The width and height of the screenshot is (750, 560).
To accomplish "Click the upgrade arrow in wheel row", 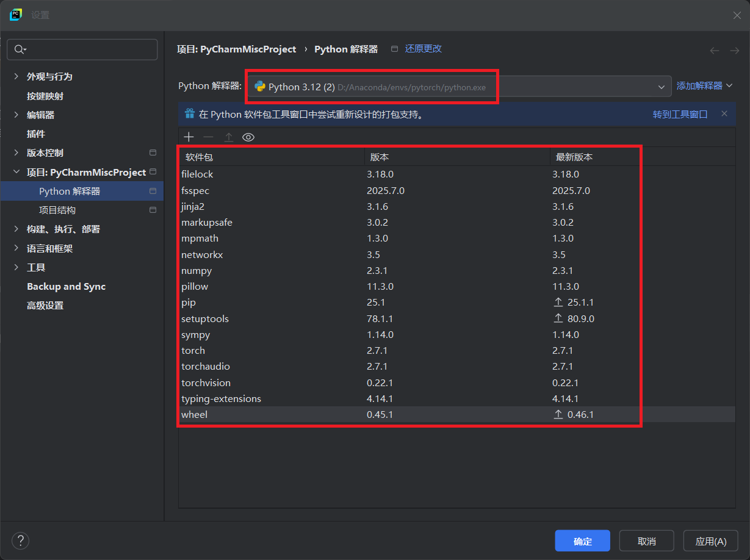I will 558,414.
